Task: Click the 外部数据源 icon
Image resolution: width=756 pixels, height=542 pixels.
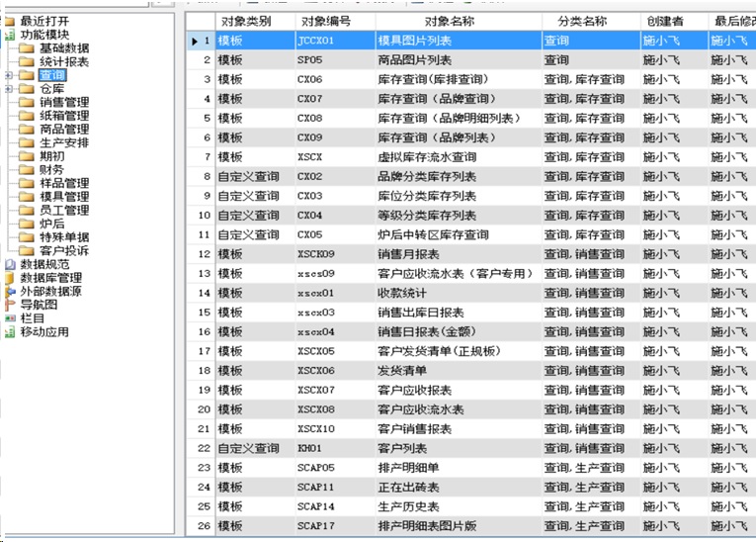Action: coord(10,292)
